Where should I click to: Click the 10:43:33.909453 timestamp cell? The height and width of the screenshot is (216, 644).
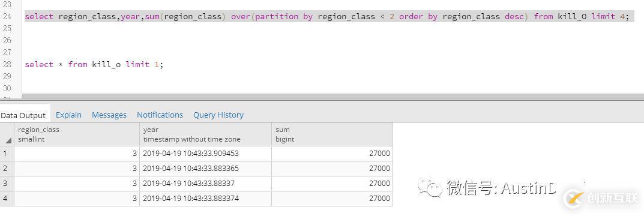[205, 154]
